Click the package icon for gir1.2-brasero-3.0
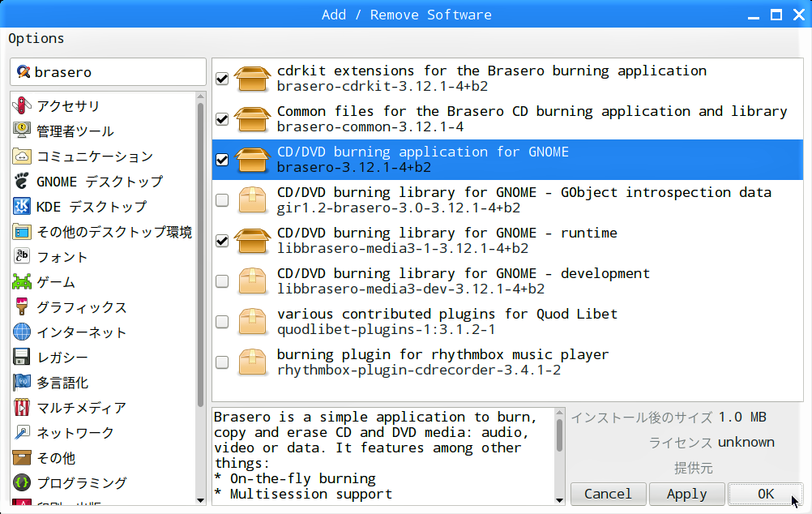Screen dimensions: 812x514 (252, 200)
